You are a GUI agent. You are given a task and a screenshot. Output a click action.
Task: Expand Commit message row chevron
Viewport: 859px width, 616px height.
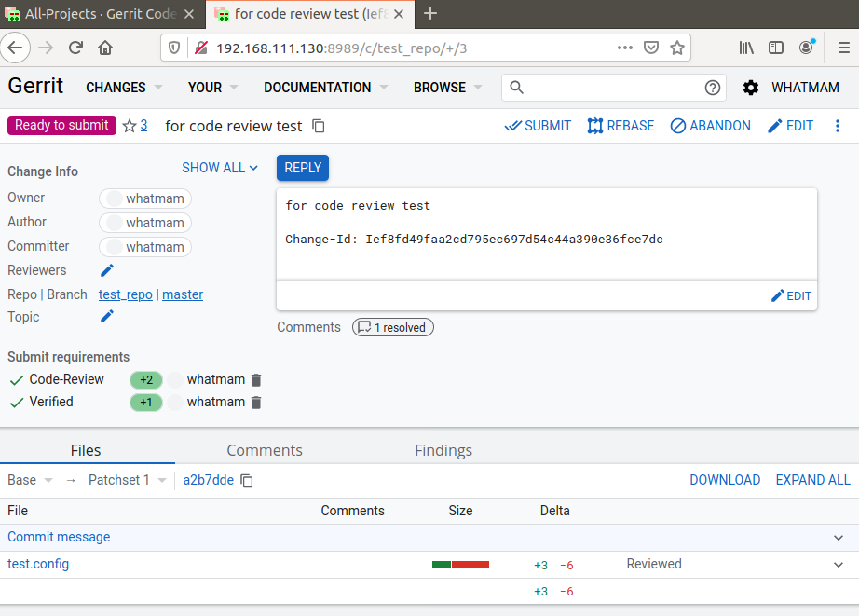(x=839, y=538)
